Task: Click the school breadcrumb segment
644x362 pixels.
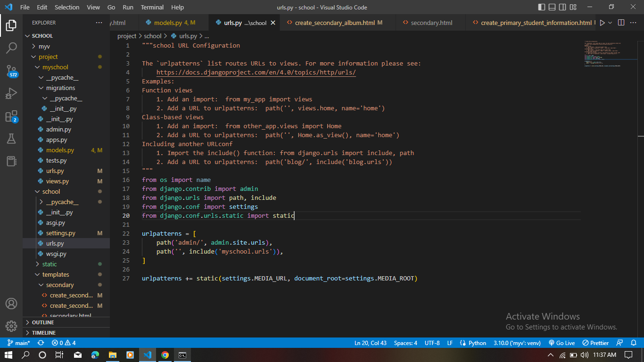Action: coord(153,36)
